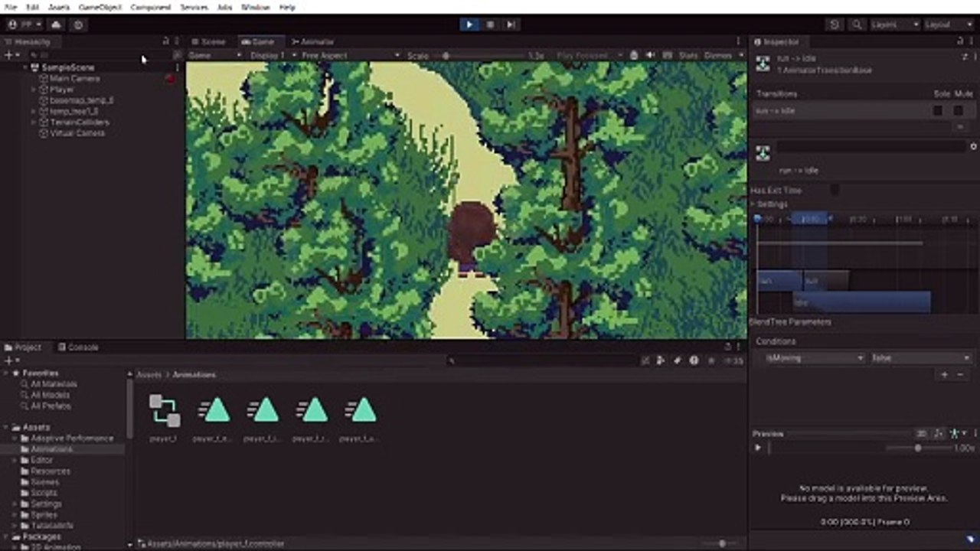
Task: Click the plus button to add a condition
Action: click(944, 374)
